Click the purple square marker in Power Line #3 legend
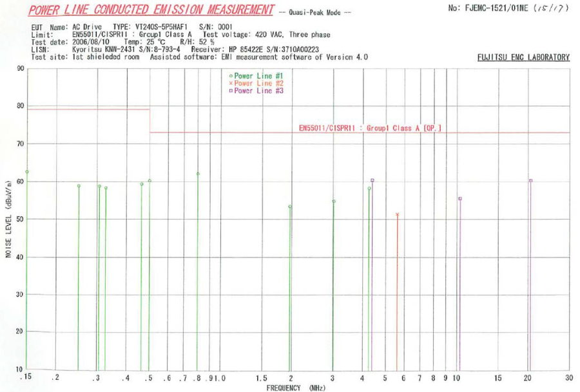The image size is (580, 392). (x=231, y=91)
